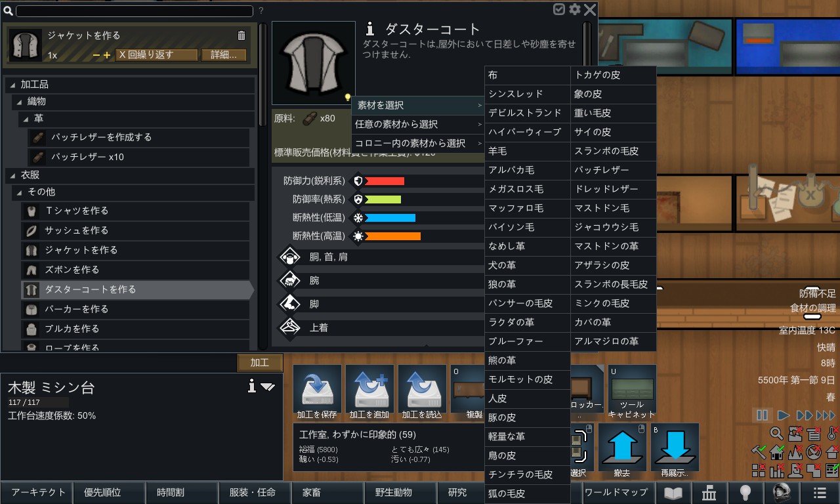Set game to triple fast speed
The width and height of the screenshot is (840, 504).
click(x=826, y=415)
